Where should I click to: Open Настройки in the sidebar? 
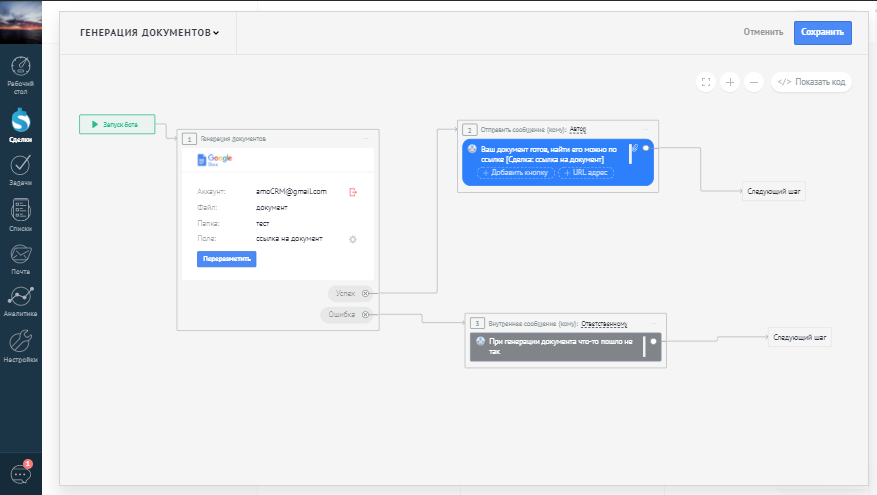click(20, 345)
